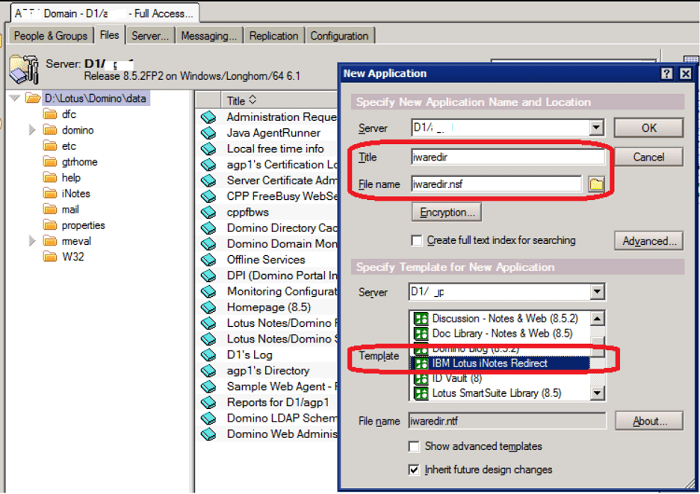Select the Domino Web Administrator database icon
700x494 pixels.
coord(208,434)
